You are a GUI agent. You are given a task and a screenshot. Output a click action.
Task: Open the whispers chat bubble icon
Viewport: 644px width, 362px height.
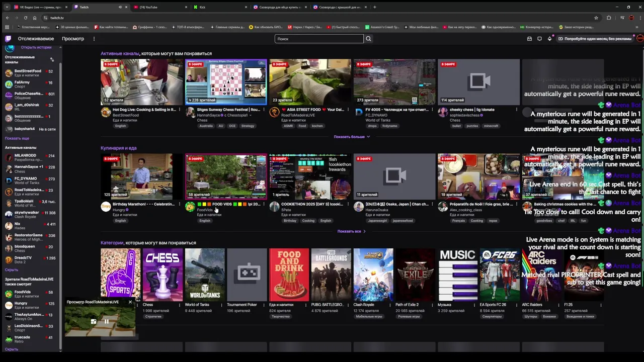(539, 39)
